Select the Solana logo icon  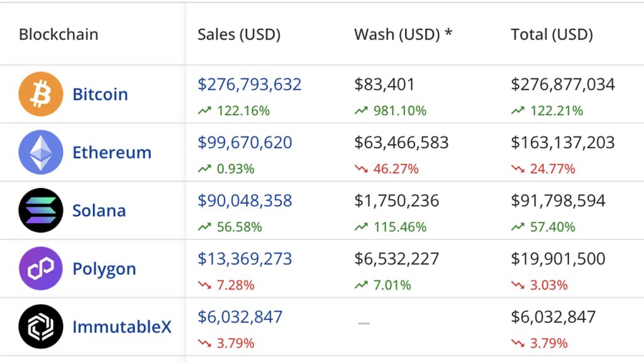point(40,210)
